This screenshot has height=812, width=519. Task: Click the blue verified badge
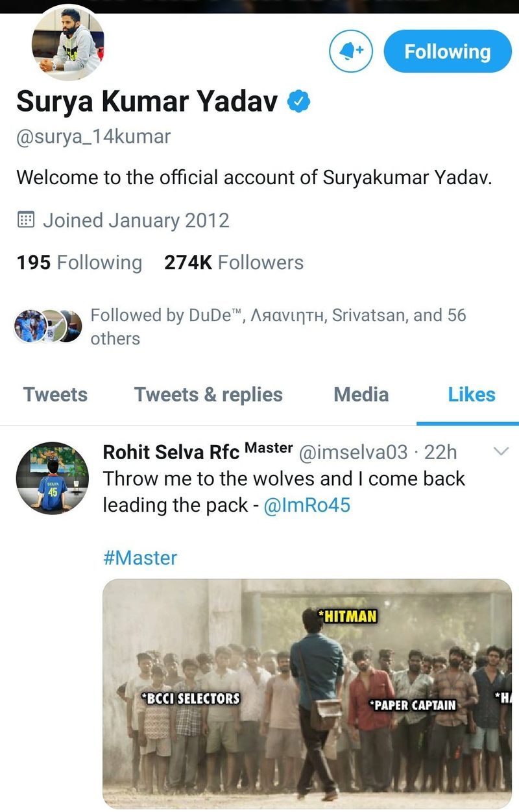pos(297,102)
